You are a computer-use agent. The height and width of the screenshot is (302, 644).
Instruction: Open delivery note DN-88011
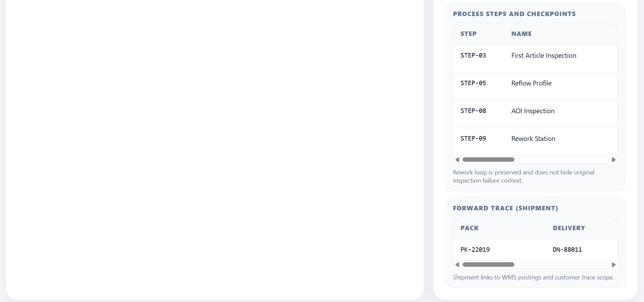pos(567,250)
